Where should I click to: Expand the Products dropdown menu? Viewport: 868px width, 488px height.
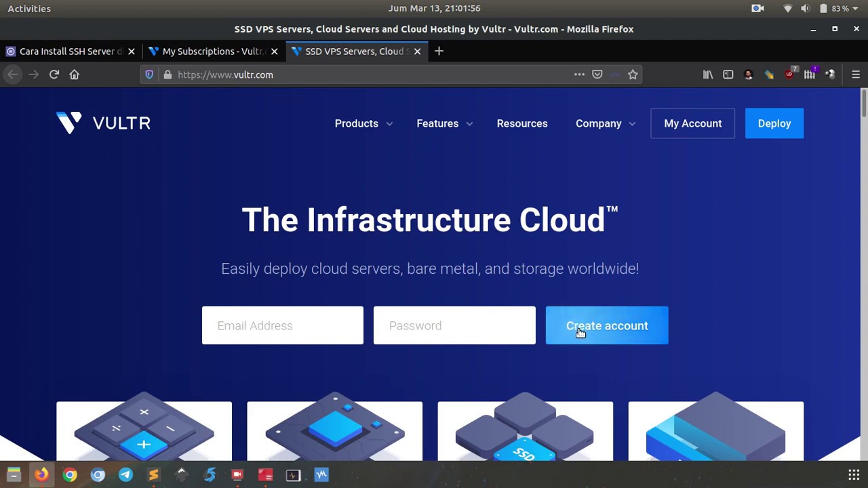coord(363,123)
